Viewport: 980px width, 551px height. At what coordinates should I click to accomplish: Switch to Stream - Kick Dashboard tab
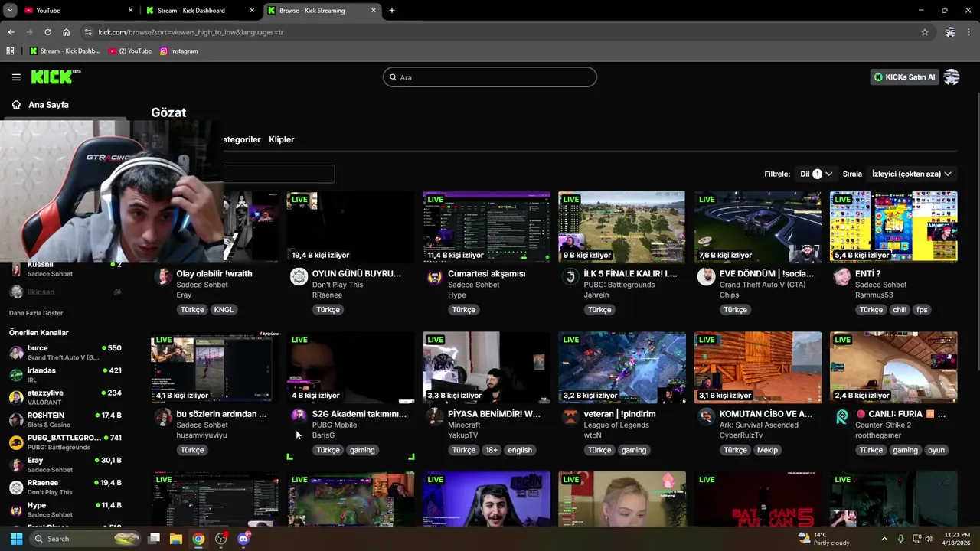pyautogui.click(x=200, y=10)
